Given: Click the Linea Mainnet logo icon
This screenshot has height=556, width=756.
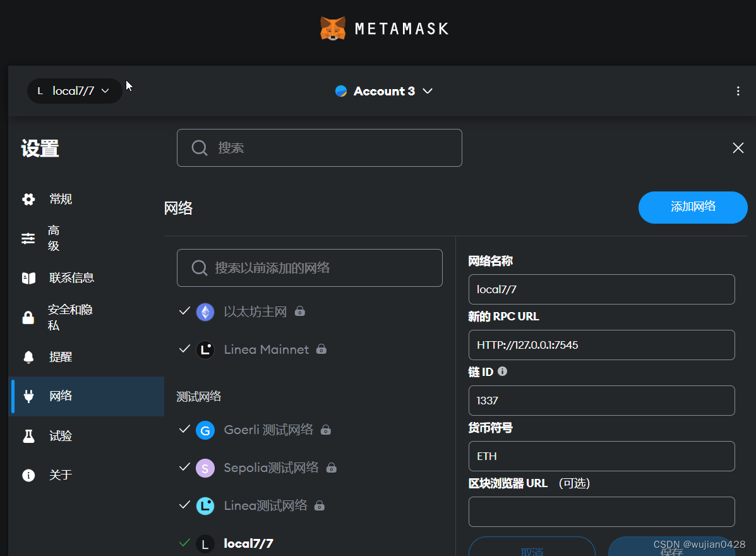Looking at the screenshot, I should (205, 349).
